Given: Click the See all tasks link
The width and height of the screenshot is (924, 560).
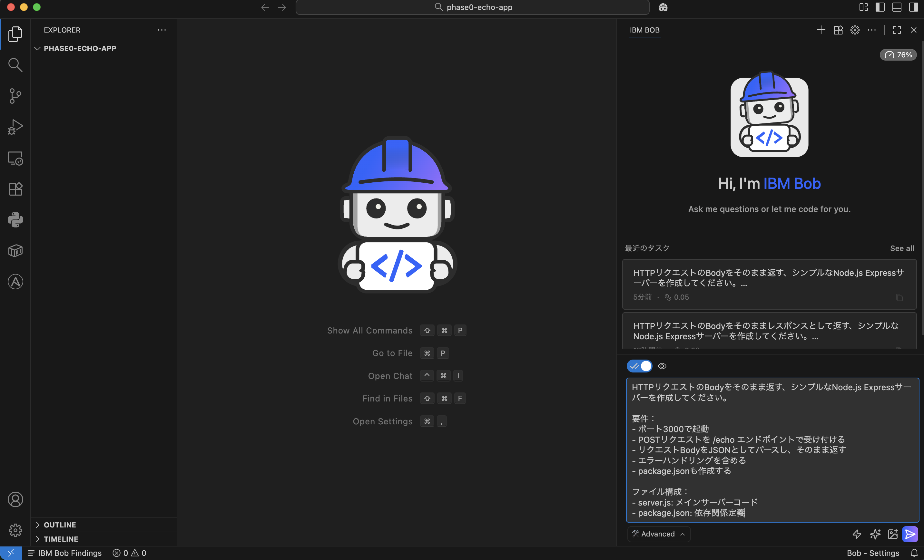Looking at the screenshot, I should pos(902,248).
